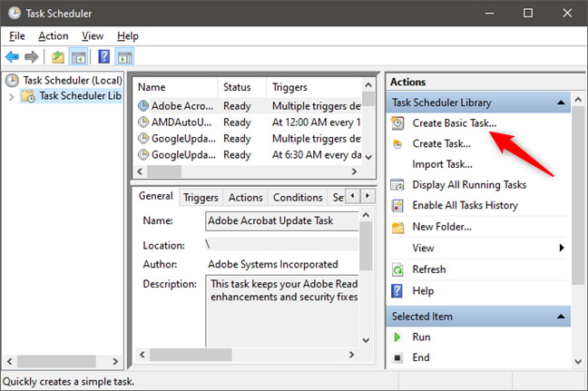Viewport: 588px width, 391px height.
Task: Click the green Refresh icon
Action: point(397,269)
